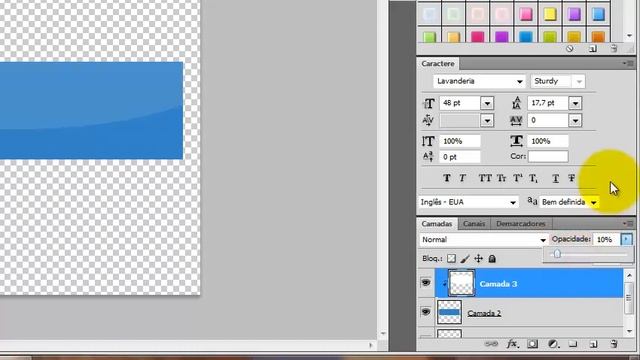The height and width of the screenshot is (360, 640).
Task: Hide the Camada 3 layer
Action: click(426, 282)
